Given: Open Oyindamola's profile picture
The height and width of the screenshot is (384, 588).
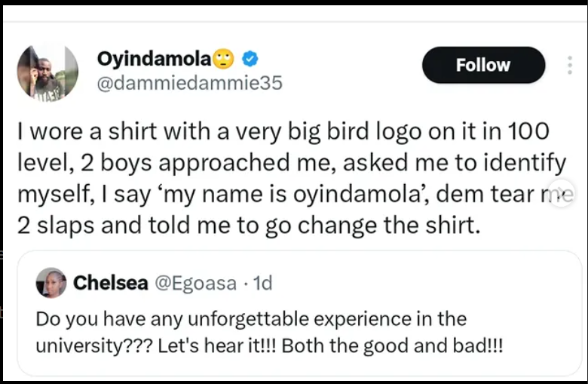Looking at the screenshot, I should 47,72.
